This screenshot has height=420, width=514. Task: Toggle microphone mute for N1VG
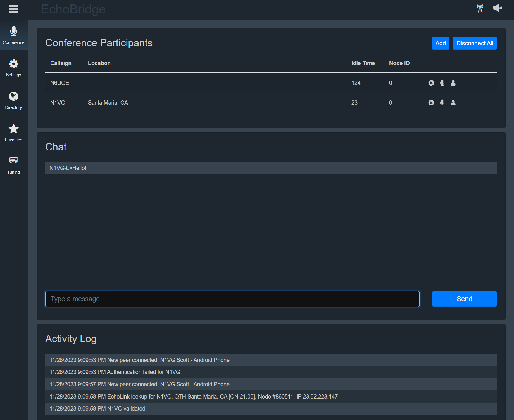(442, 103)
